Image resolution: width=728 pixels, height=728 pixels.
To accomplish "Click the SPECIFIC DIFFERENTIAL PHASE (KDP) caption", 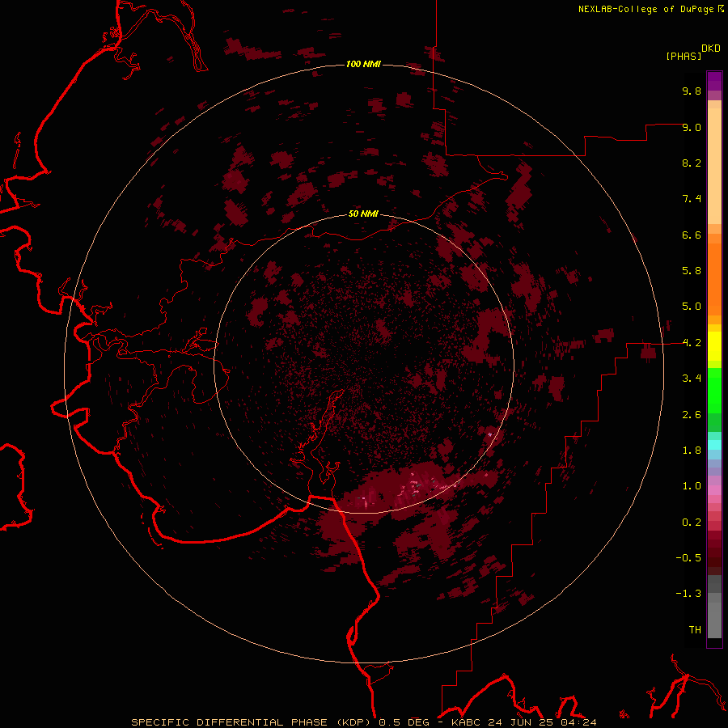I will click(253, 722).
